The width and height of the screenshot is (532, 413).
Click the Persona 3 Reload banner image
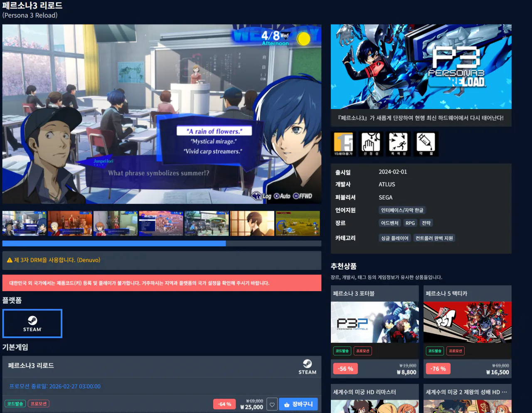click(421, 67)
